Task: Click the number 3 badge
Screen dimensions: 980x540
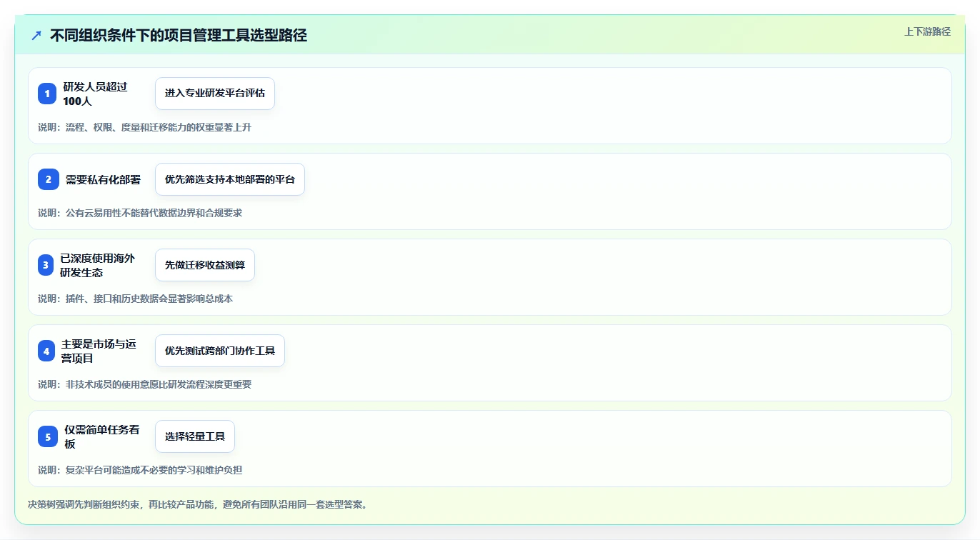Action: 46,265
